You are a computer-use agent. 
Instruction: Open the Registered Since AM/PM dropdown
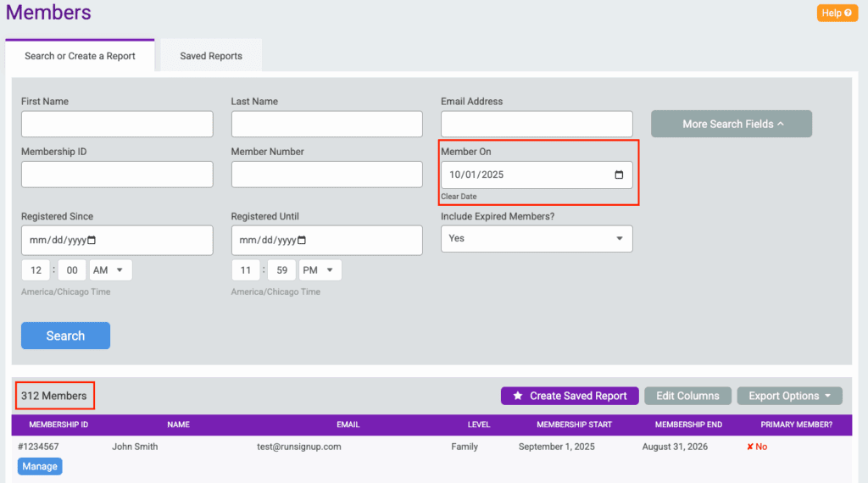pyautogui.click(x=110, y=270)
